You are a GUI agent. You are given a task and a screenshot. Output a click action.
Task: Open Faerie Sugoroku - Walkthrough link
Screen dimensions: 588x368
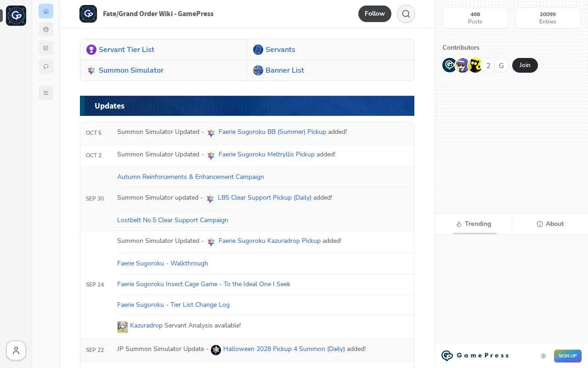(163, 264)
